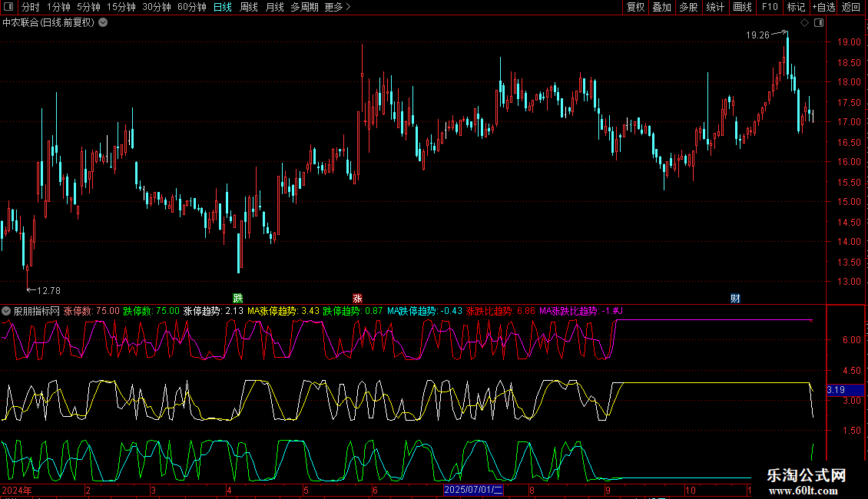
Task: Switch to the 周线 weekly chart
Action: [x=249, y=7]
